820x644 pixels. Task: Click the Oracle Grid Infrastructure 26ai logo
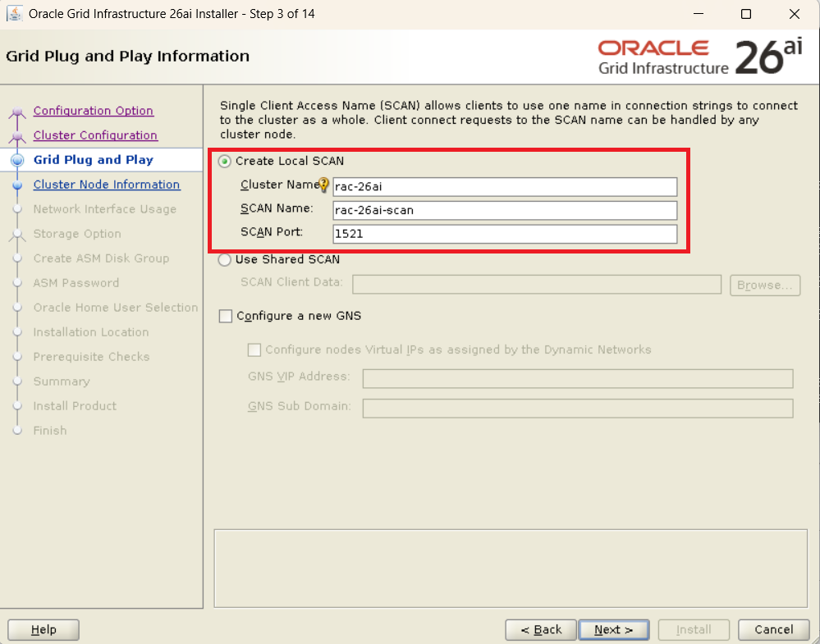click(699, 57)
